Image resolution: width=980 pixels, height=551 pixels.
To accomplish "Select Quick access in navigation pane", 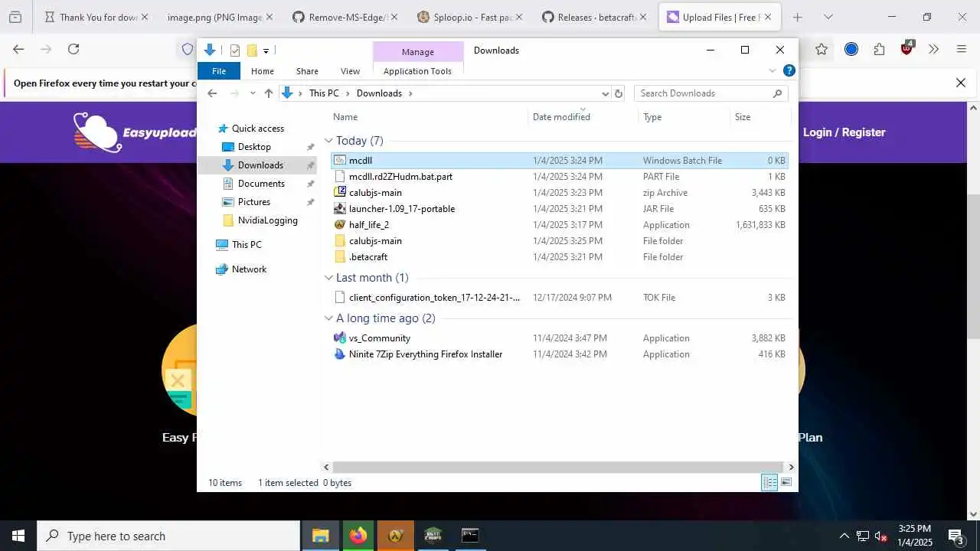I will [x=257, y=129].
